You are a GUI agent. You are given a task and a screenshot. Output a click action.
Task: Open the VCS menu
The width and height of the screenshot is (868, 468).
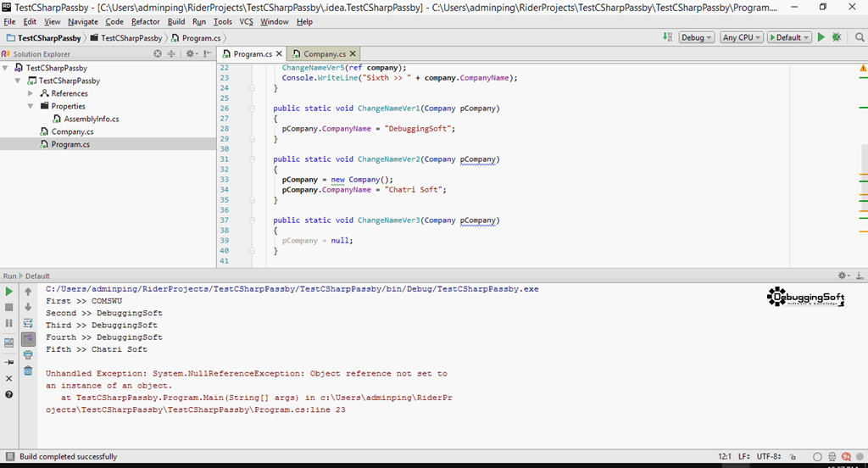coord(247,21)
